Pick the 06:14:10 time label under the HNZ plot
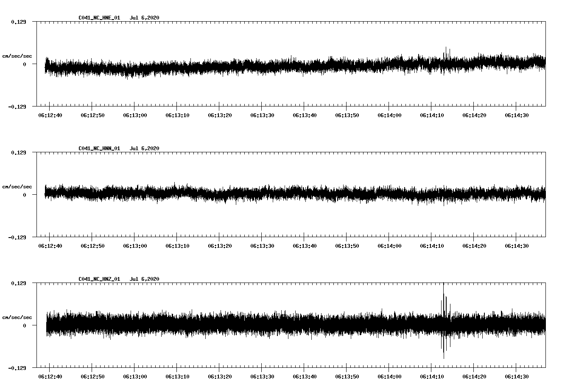576x392 pixels. coord(432,376)
